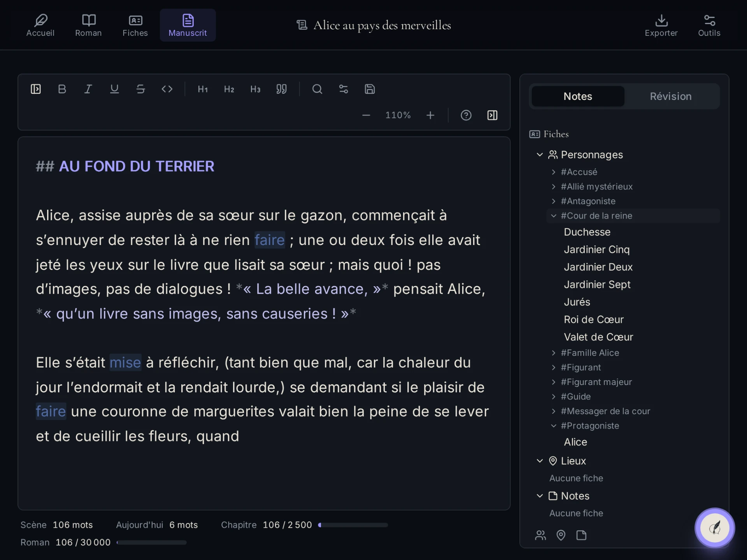Click the book title Alice au pays des merveilles
The width and height of the screenshot is (747, 560).
click(382, 25)
